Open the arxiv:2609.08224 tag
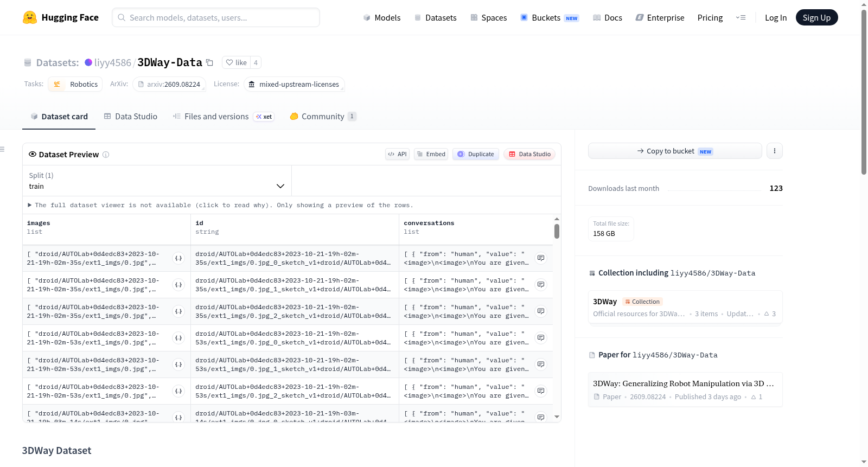Screen dimensions: 868x467 point(169,84)
